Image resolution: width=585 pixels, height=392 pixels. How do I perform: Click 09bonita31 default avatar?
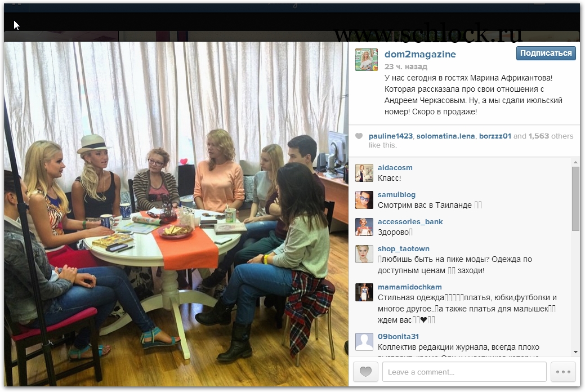click(364, 342)
